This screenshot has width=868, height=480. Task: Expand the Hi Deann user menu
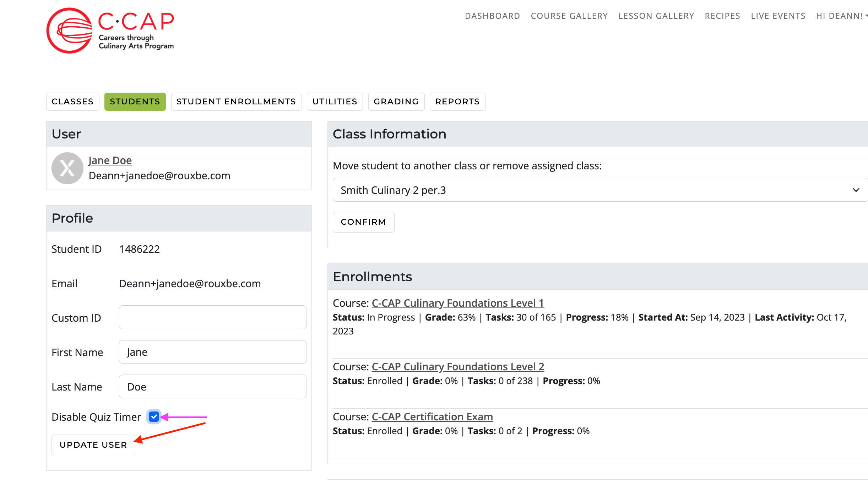click(x=842, y=16)
